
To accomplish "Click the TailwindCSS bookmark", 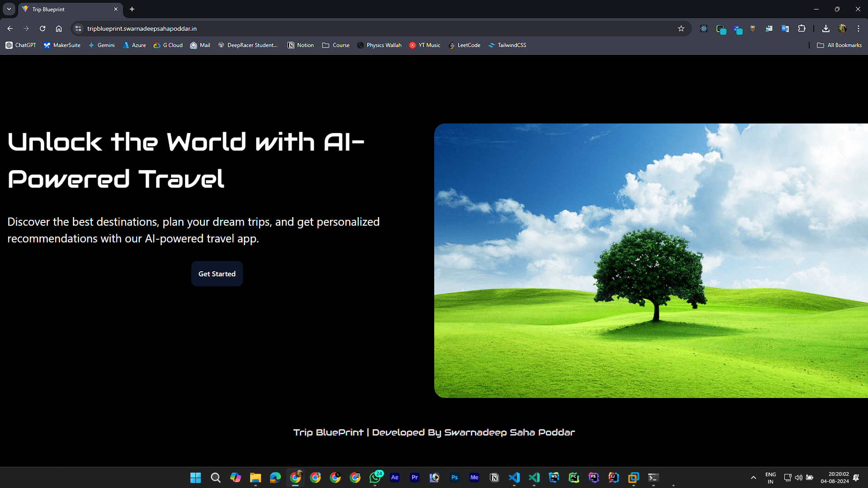I will (507, 45).
